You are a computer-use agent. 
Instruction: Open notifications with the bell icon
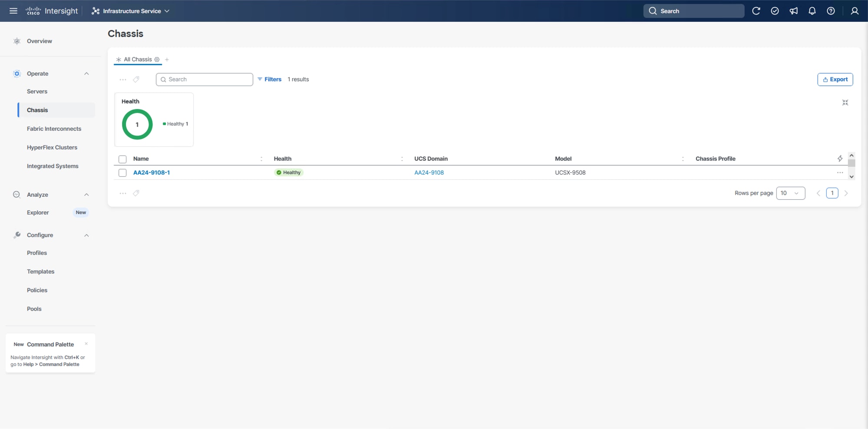click(x=812, y=11)
